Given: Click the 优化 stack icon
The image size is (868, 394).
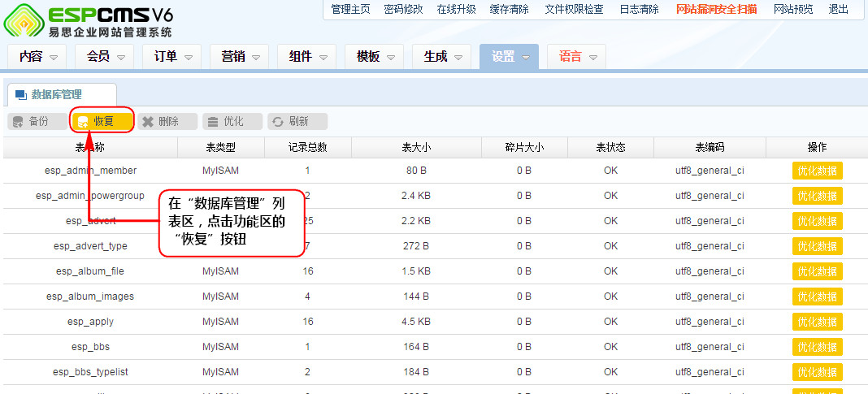Looking at the screenshot, I should click(213, 122).
